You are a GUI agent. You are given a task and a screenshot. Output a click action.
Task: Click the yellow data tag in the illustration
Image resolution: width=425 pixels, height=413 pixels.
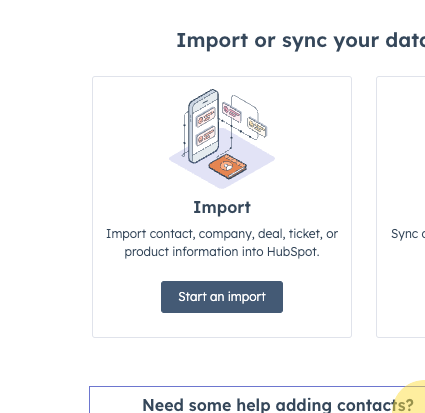coord(257,127)
